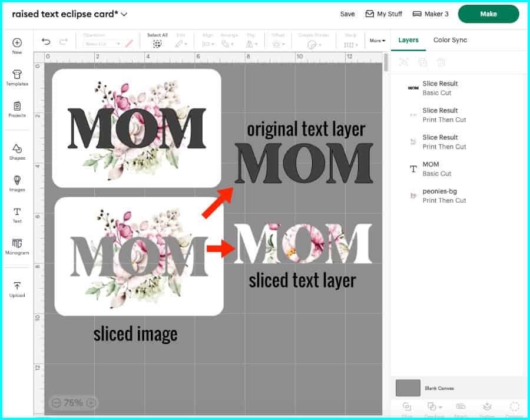Open the Operation dropdown
Viewport: 530px width, 420px height.
point(102,44)
